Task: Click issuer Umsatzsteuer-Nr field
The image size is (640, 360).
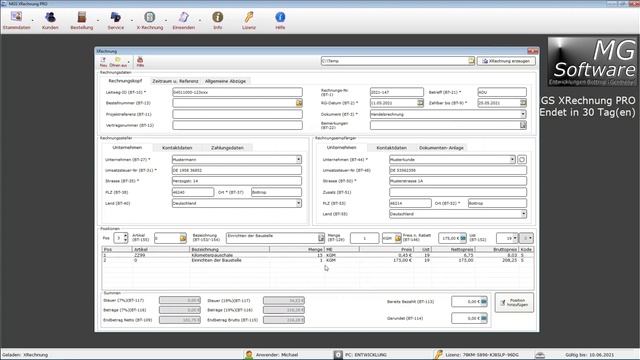Action: pyautogui.click(x=237, y=170)
